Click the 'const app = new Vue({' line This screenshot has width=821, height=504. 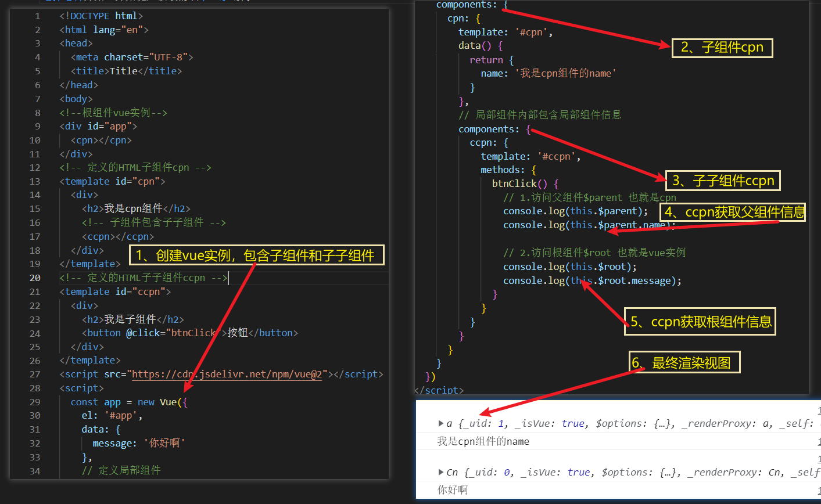pyautogui.click(x=129, y=402)
